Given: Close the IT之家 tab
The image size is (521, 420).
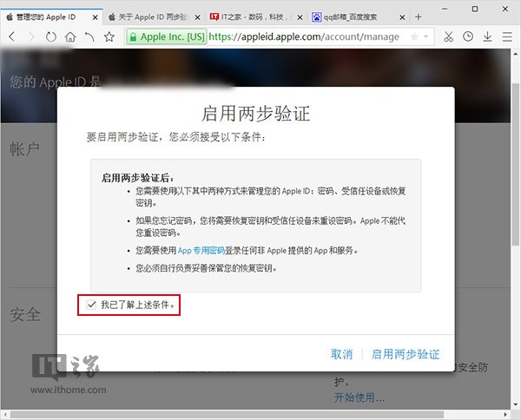Looking at the screenshot, I should [300, 17].
